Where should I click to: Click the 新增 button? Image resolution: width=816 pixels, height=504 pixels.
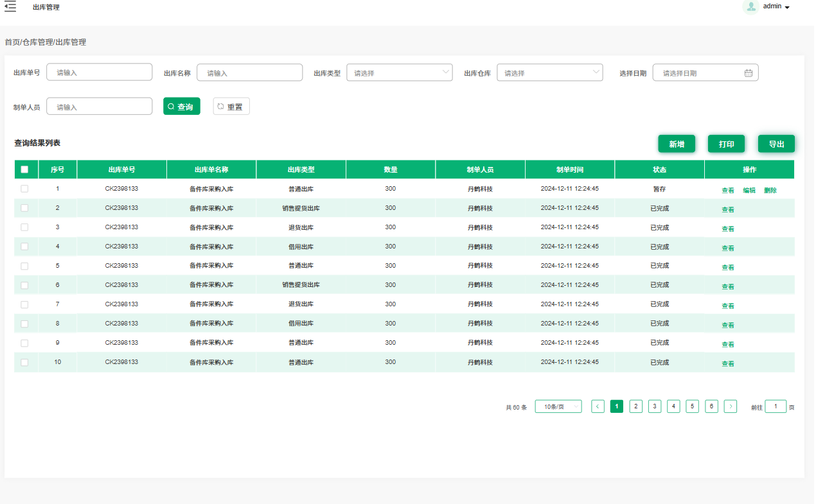(676, 144)
